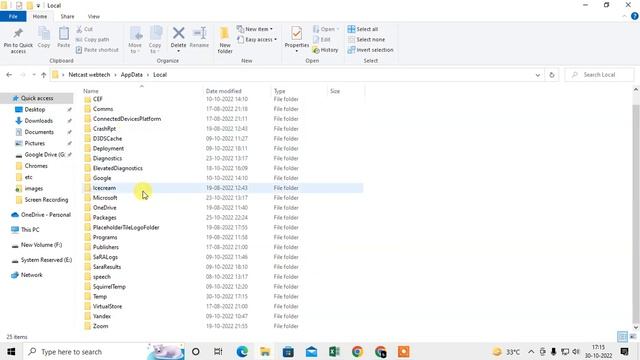Open Desktop in navigation pane
Screen dimensions: 640x360
coord(35,109)
